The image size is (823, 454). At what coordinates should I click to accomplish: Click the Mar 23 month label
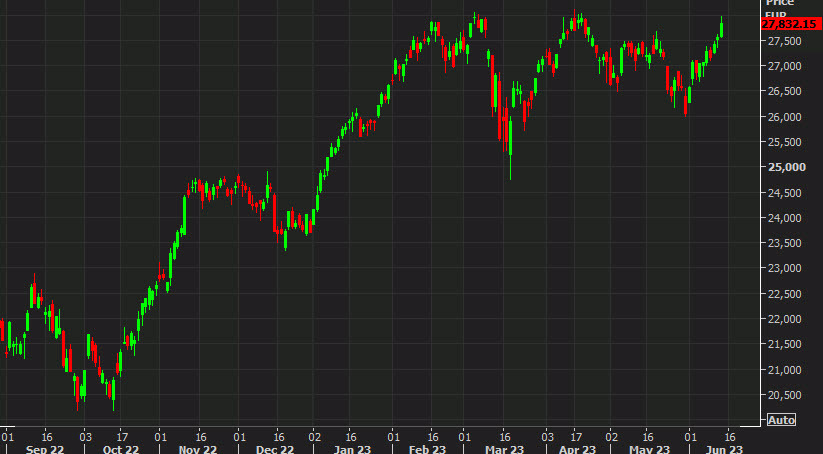pyautogui.click(x=504, y=449)
